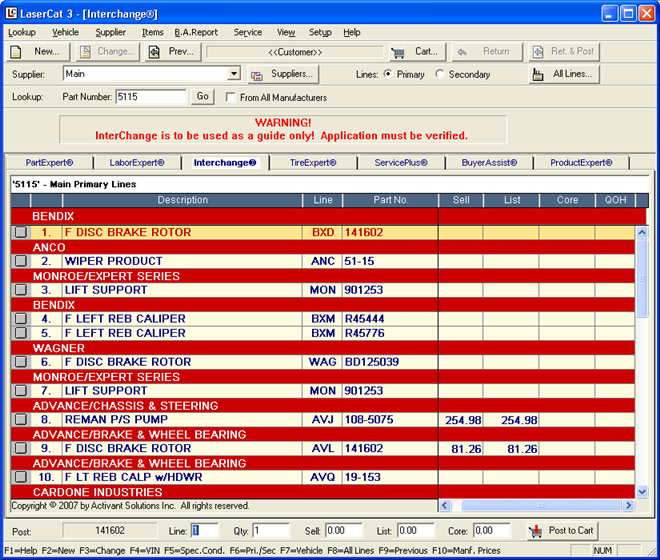Open the Setup menu

[320, 32]
